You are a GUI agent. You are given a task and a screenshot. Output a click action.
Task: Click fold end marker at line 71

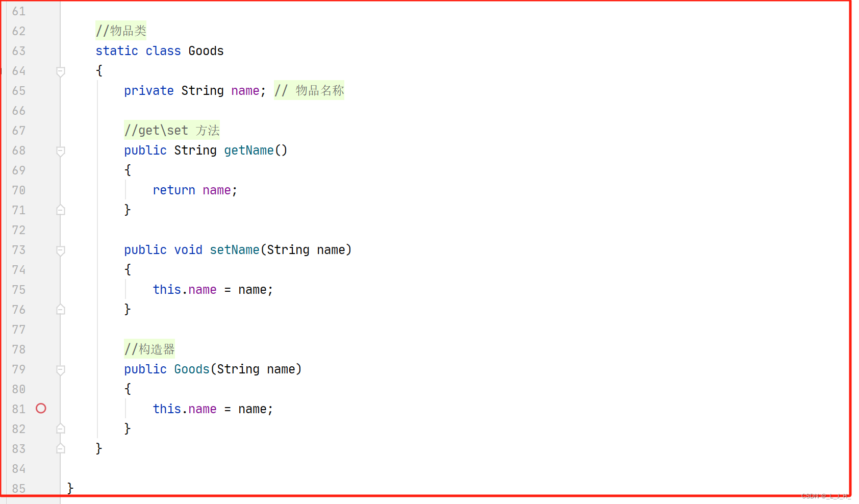tap(61, 210)
